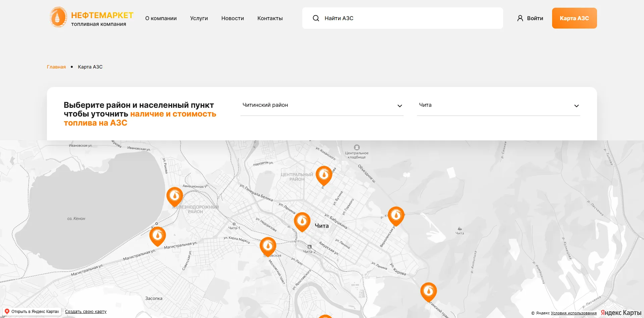Select the station pin by Верхоленская street
This screenshot has width=644, height=318.
[396, 216]
